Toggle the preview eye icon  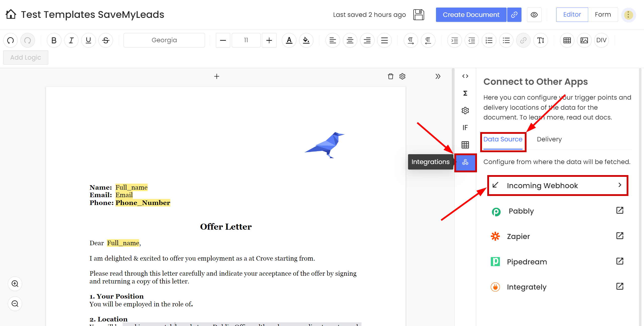pyautogui.click(x=534, y=15)
